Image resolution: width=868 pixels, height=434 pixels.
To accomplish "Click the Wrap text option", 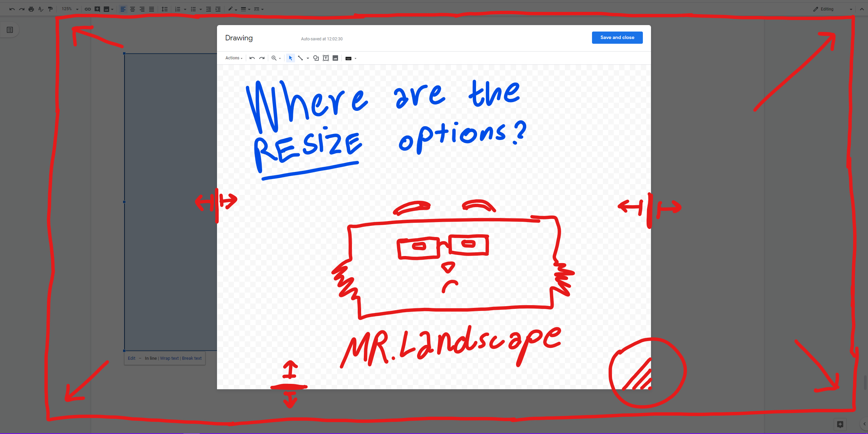I will (169, 358).
